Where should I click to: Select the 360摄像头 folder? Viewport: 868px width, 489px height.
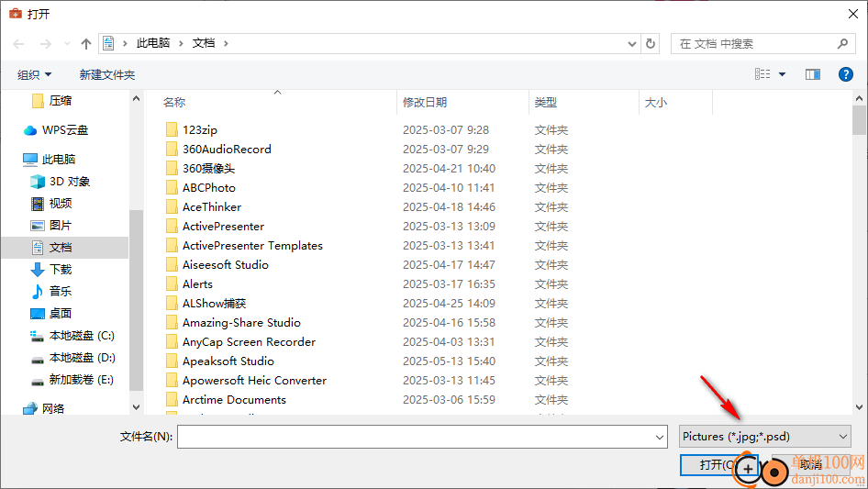click(x=208, y=169)
